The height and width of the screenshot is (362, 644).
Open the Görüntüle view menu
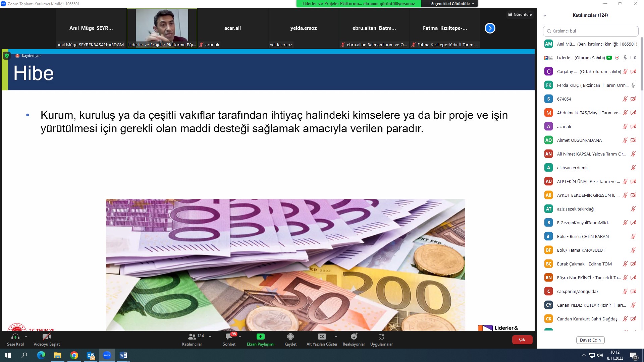520,14
